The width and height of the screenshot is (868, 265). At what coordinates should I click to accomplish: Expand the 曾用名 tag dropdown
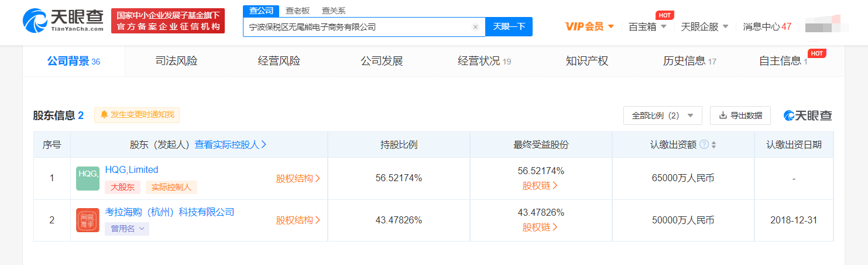tap(127, 229)
